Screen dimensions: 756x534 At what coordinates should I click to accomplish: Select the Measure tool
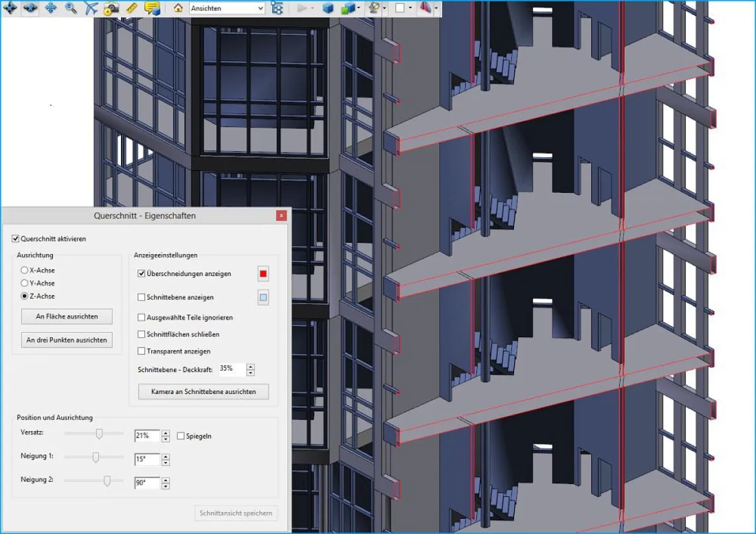(x=131, y=8)
